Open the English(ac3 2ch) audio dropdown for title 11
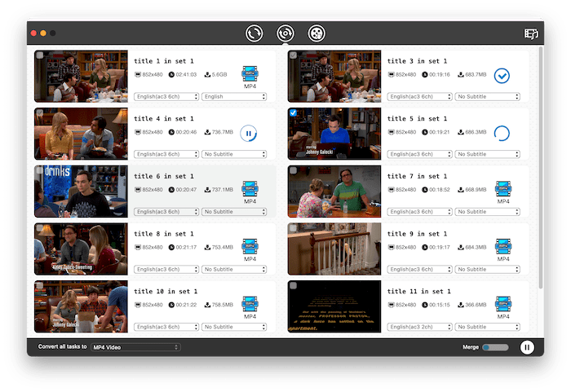Image resolution: width=571 pixels, height=392 pixels. click(419, 327)
